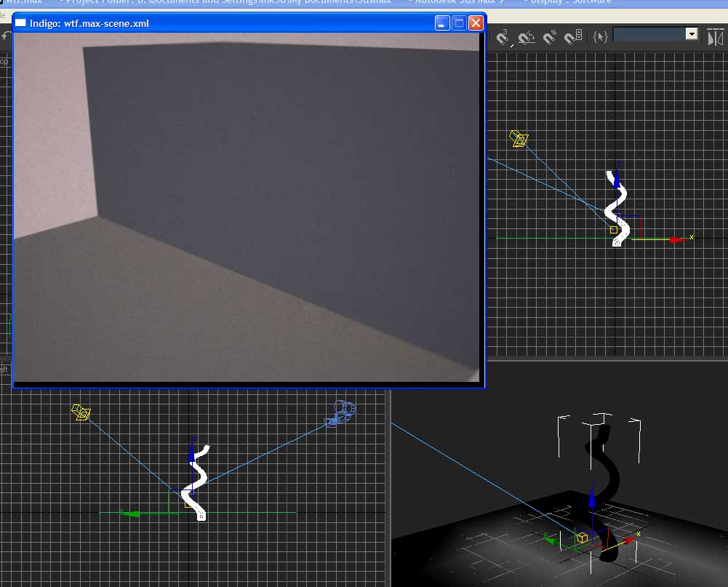Maximize the Indigo render window
This screenshot has width=728, height=587.
(x=459, y=23)
